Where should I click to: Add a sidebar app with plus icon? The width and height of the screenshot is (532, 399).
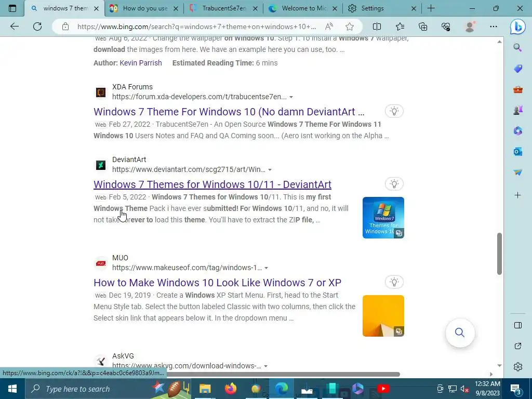point(518,195)
